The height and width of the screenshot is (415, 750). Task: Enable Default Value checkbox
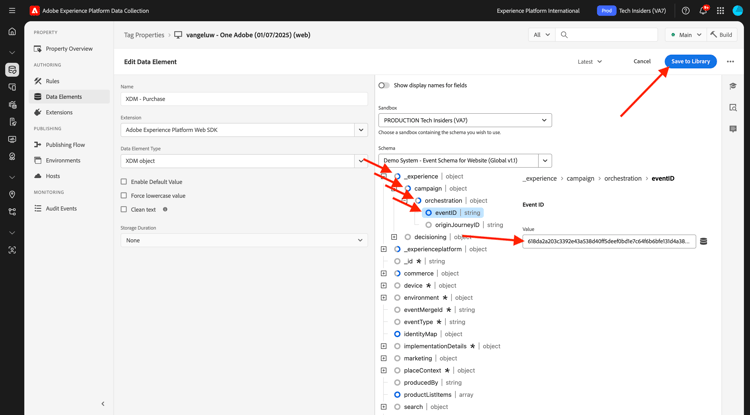click(124, 182)
